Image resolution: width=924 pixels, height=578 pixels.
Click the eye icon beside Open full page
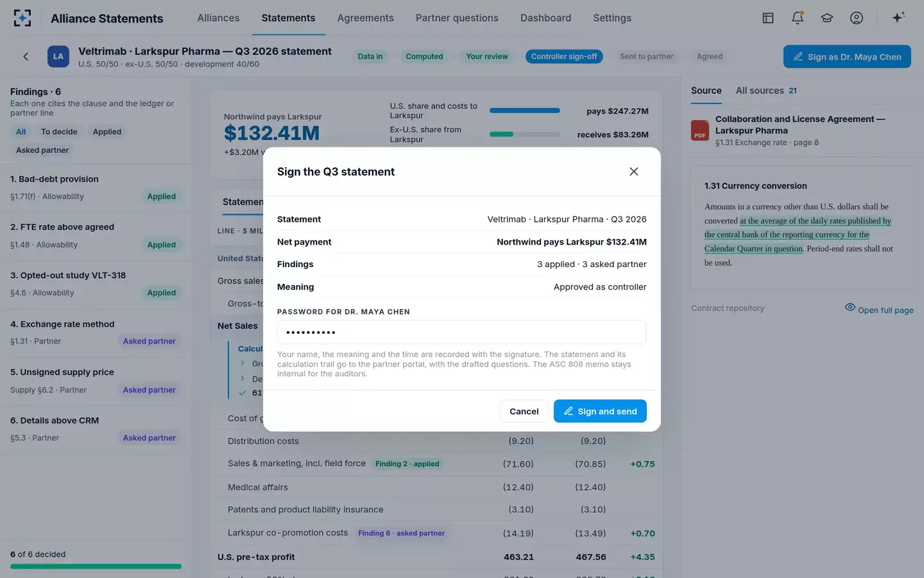tap(850, 308)
